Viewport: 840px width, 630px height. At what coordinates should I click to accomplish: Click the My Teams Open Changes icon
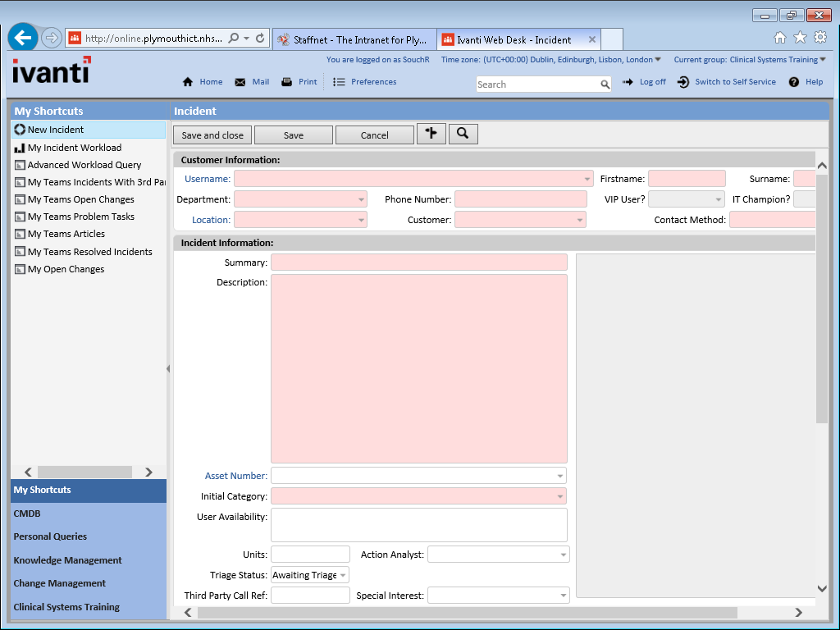pos(20,199)
